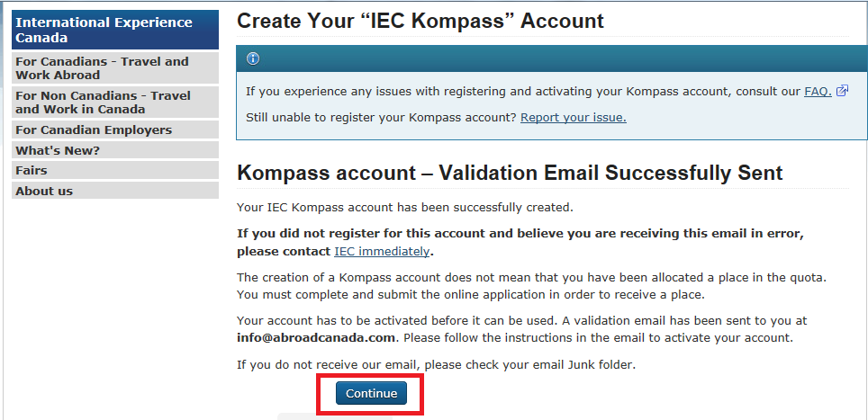
Task: Open the What's New? menu item
Action: pyautogui.click(x=115, y=150)
